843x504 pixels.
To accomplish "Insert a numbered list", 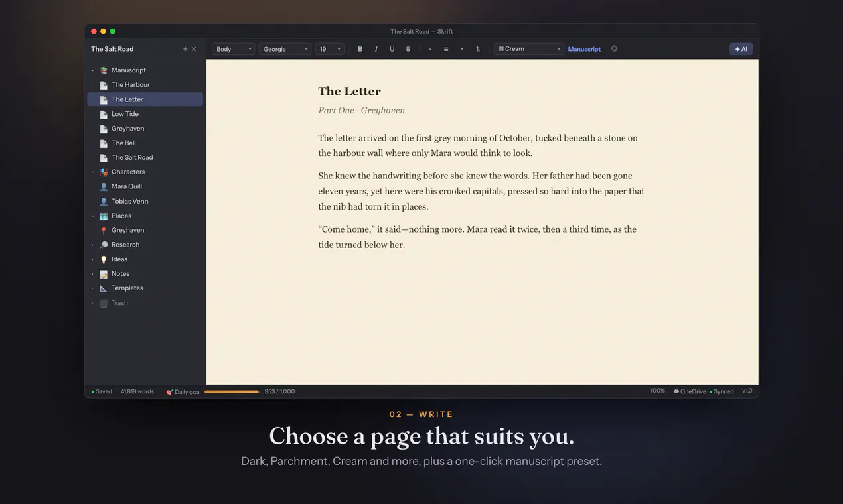I will [x=478, y=49].
